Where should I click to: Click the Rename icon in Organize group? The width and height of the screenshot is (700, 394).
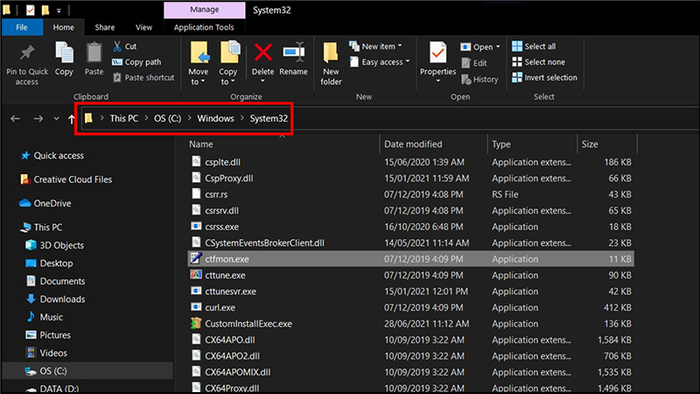[293, 53]
